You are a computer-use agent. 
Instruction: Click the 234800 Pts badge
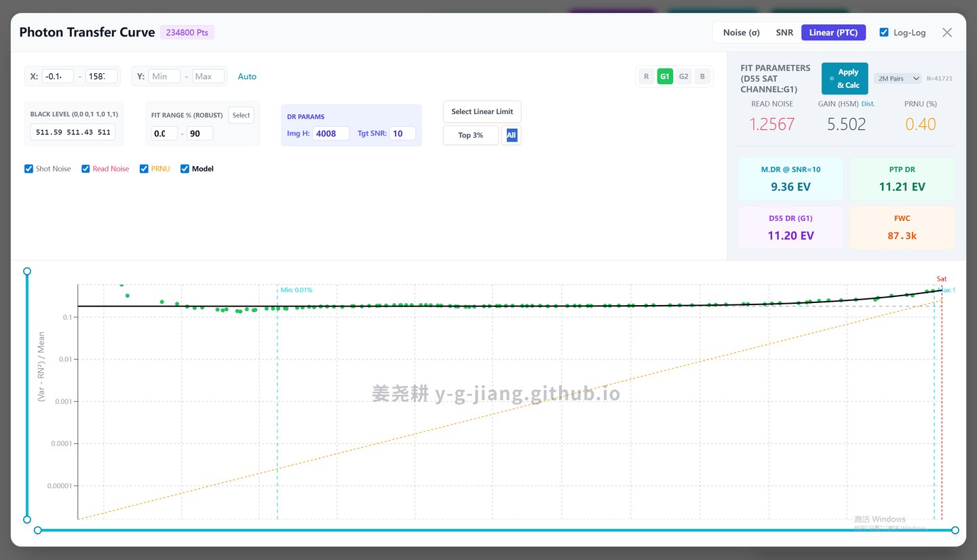187,33
